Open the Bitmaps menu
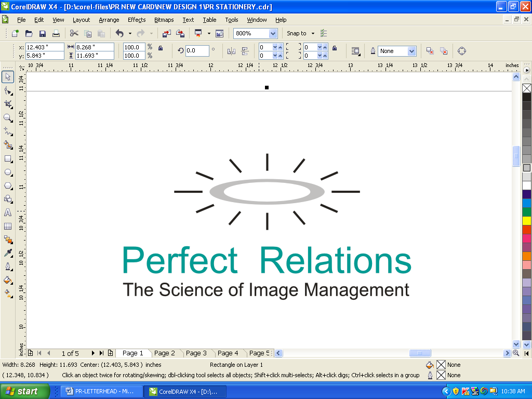This screenshot has width=532, height=399. [164, 20]
